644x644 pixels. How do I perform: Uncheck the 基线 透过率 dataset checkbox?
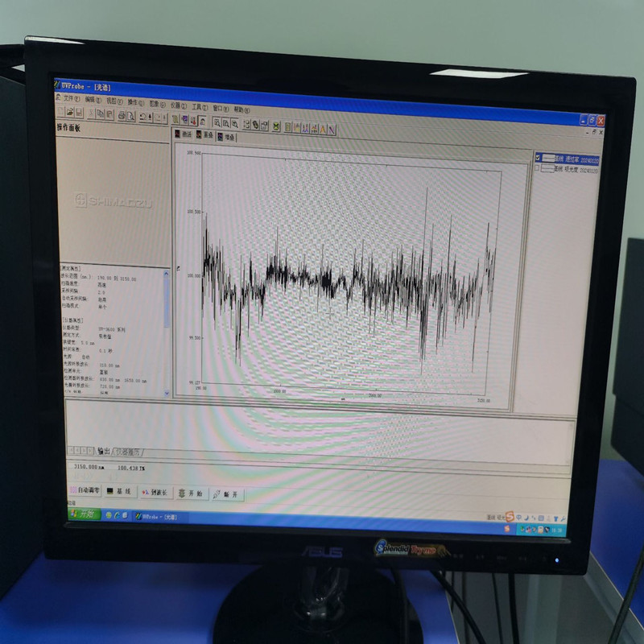[538, 159]
